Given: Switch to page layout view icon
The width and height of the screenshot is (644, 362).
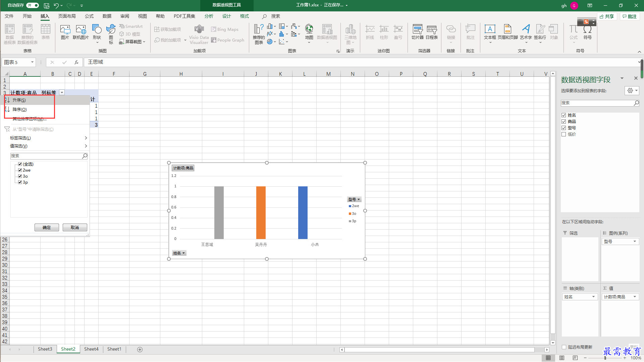Looking at the screenshot, I should (x=562, y=358).
